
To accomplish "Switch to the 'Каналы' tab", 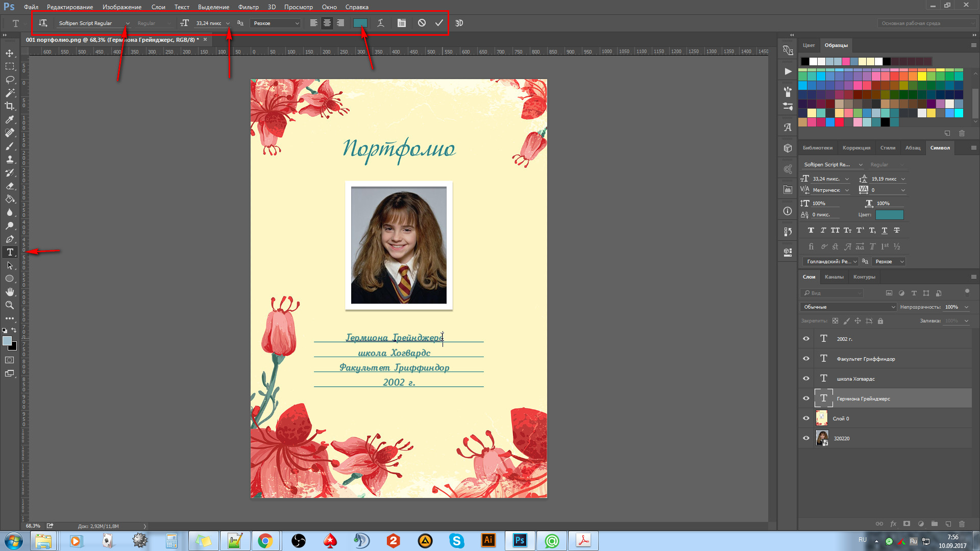I will click(834, 277).
